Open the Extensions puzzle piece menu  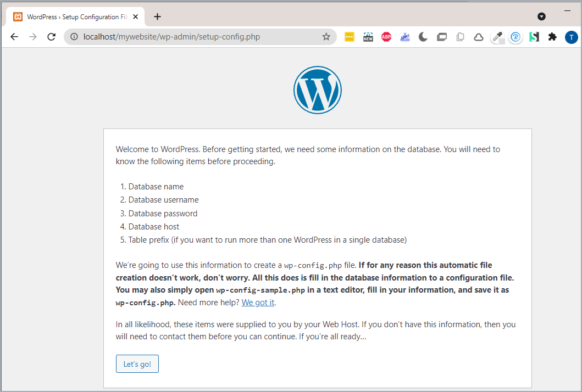[x=552, y=37]
